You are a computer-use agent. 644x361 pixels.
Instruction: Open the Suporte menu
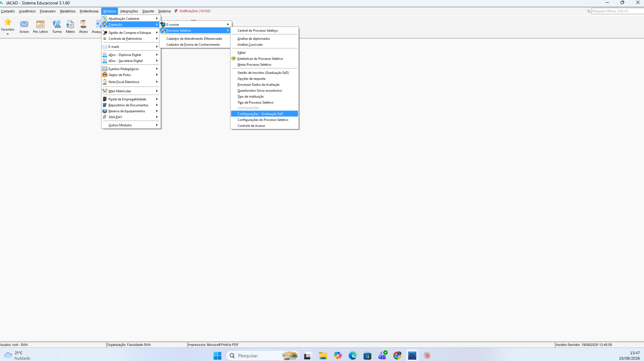148,11
